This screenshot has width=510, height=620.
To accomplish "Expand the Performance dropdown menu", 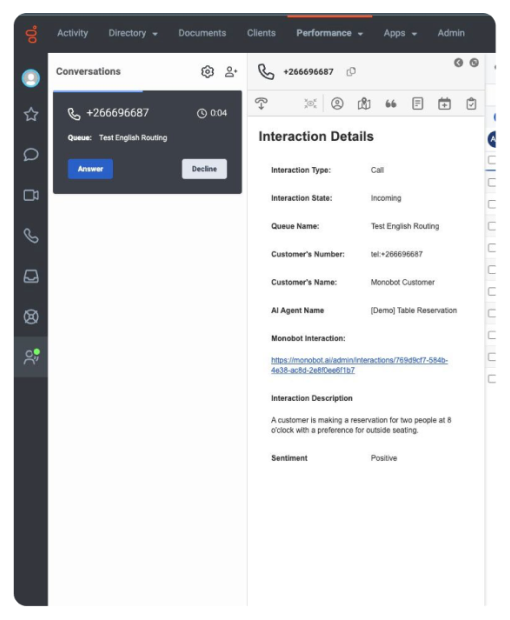I will [329, 33].
